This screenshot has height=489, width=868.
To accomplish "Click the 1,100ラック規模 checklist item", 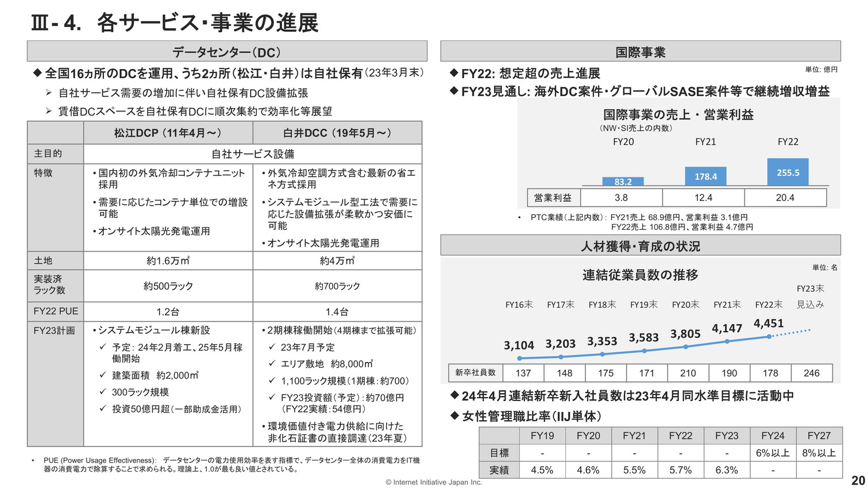I will coord(339,380).
